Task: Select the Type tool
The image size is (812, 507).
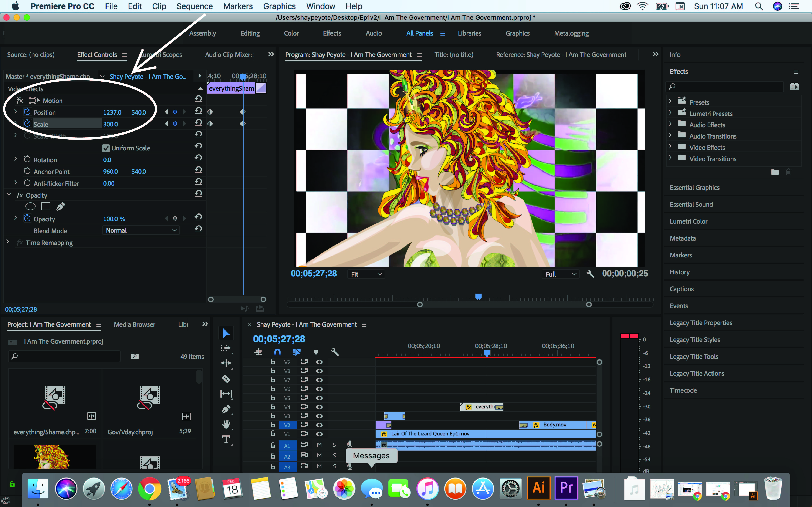Action: 226,439
